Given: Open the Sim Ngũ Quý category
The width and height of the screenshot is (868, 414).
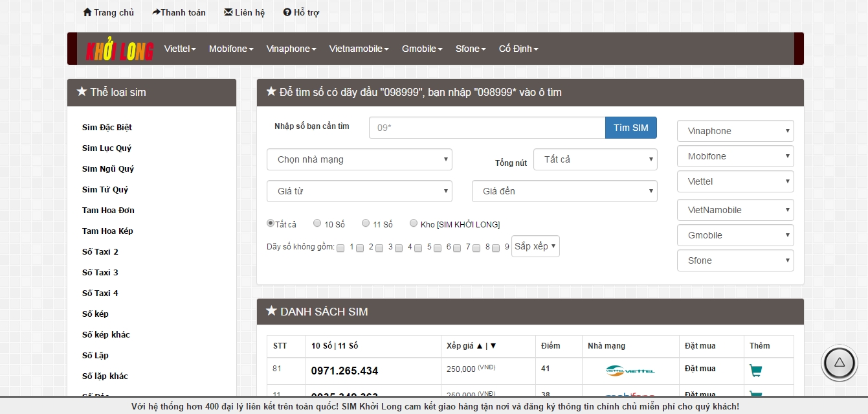Looking at the screenshot, I should tap(108, 168).
